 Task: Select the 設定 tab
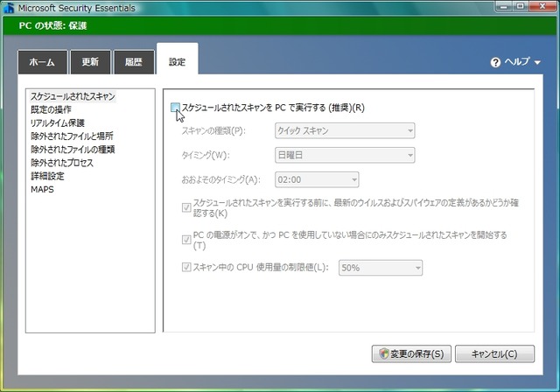[177, 60]
